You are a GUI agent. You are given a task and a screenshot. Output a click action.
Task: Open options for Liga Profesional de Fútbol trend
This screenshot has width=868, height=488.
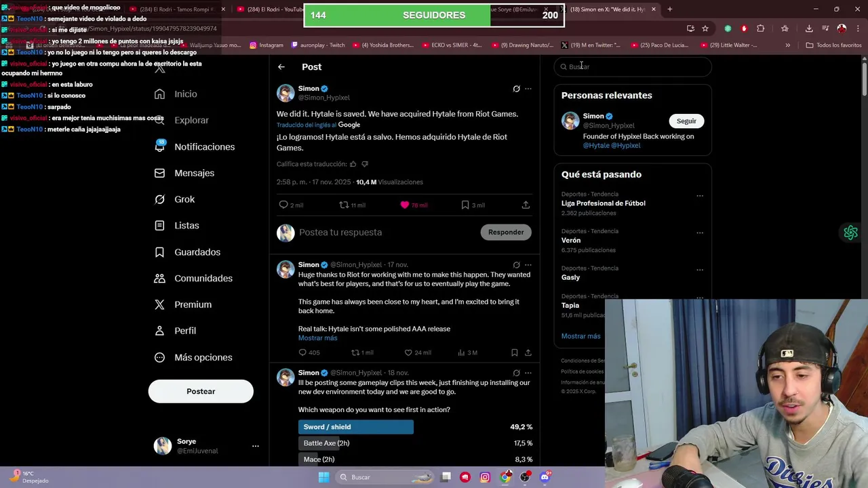click(700, 196)
